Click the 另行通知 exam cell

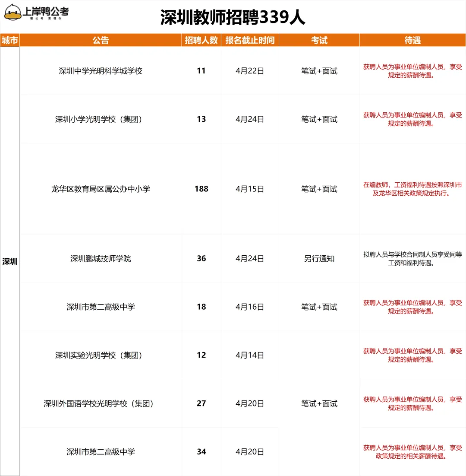[319, 259]
